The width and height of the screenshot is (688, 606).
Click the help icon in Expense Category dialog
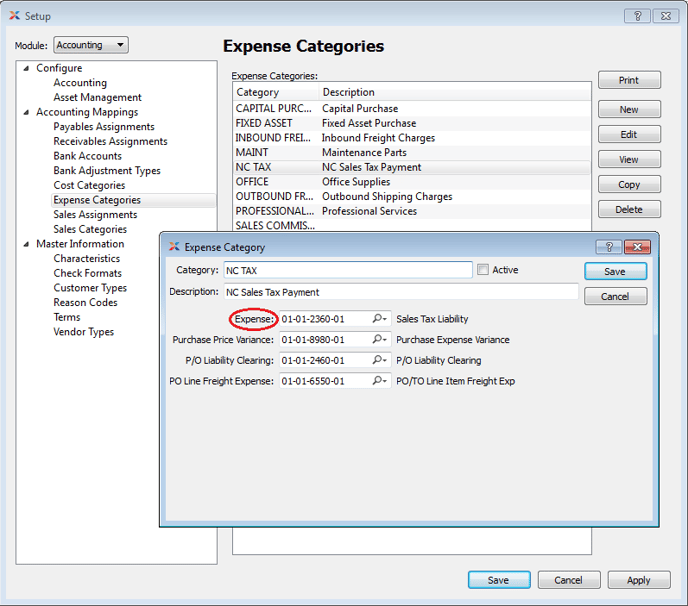[x=608, y=246]
